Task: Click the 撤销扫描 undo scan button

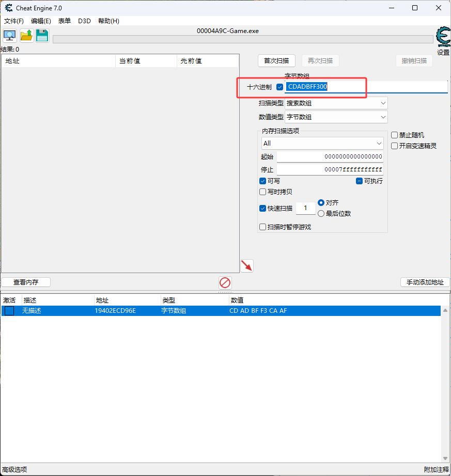Action: (x=414, y=61)
